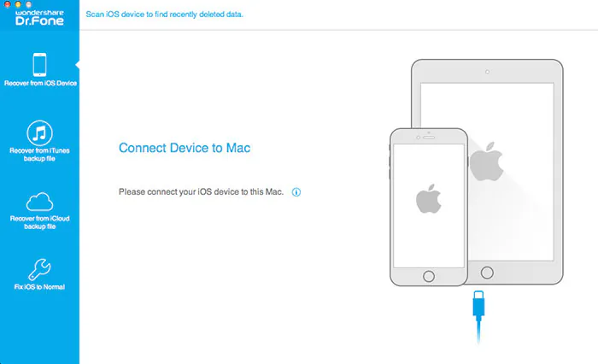Viewport: 598px width, 364px height.
Task: Click the Apple logo on the iPad illustration
Action: pyautogui.click(x=487, y=161)
